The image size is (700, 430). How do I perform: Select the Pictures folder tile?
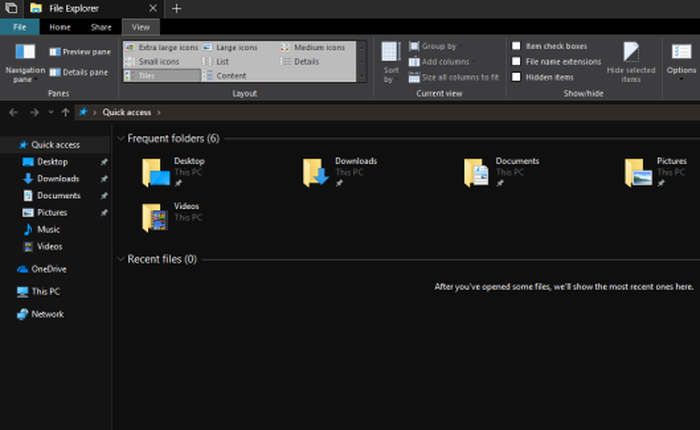tap(656, 172)
